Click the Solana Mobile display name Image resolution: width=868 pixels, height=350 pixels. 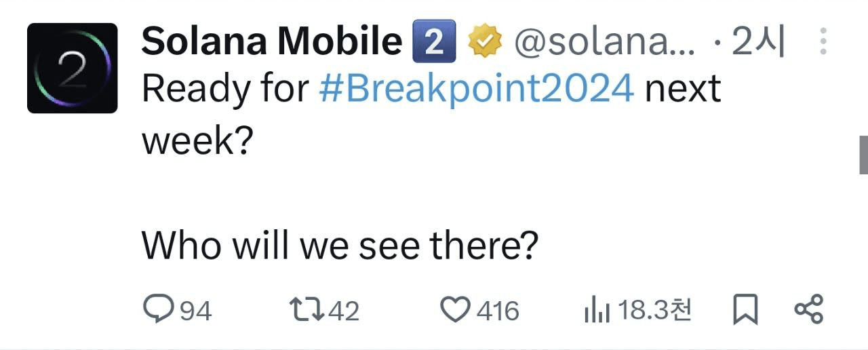(272, 43)
